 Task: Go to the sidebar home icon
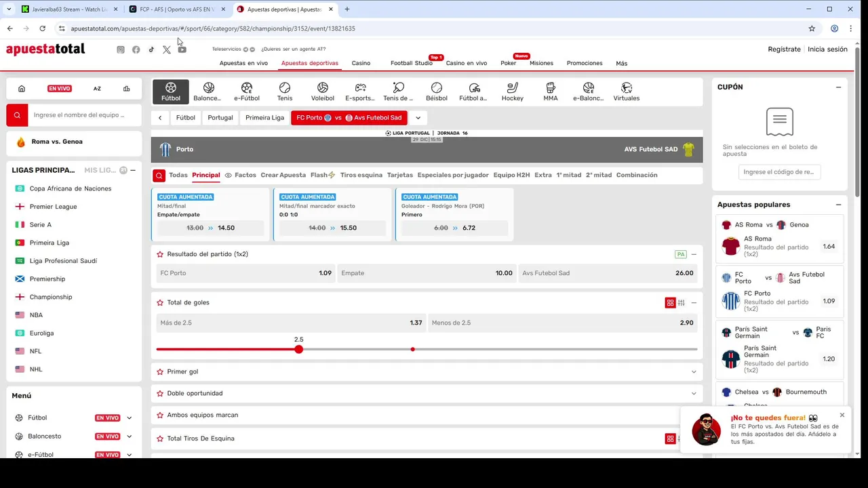pos(22,88)
